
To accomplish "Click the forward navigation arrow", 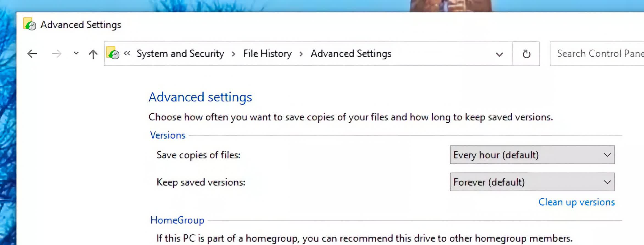I will pyautogui.click(x=57, y=54).
